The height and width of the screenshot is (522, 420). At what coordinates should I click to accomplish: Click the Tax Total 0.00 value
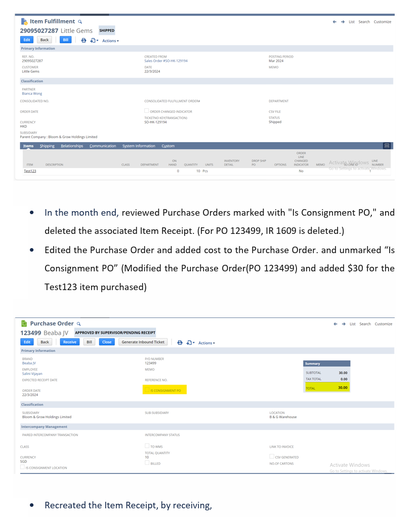[x=344, y=379]
